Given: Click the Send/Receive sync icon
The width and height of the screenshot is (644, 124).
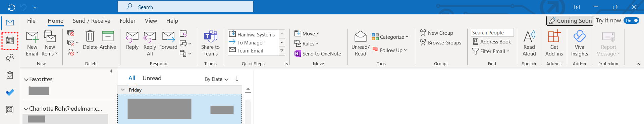Looking at the screenshot, I should 12,7.
